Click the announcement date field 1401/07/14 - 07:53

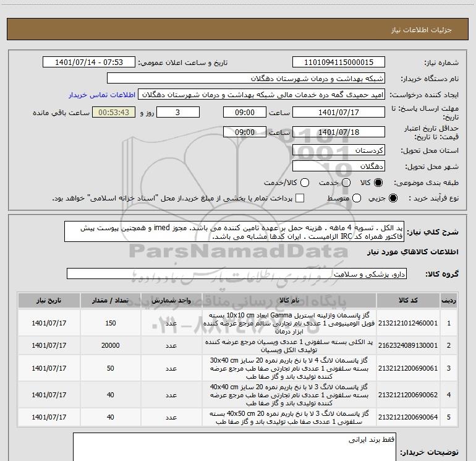point(89,62)
